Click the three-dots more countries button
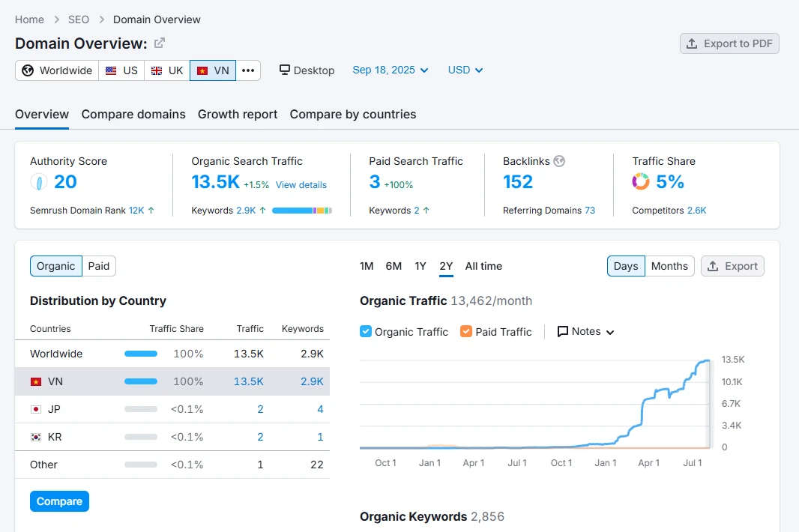This screenshot has width=799, height=532. 248,70
